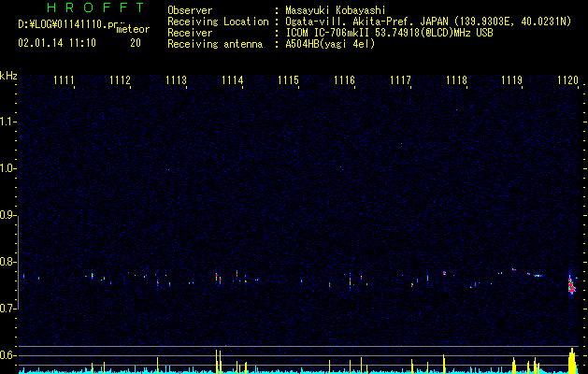Click the large bright meteor echo near 1120
Viewport: 588px width, 374px height.
[571, 285]
